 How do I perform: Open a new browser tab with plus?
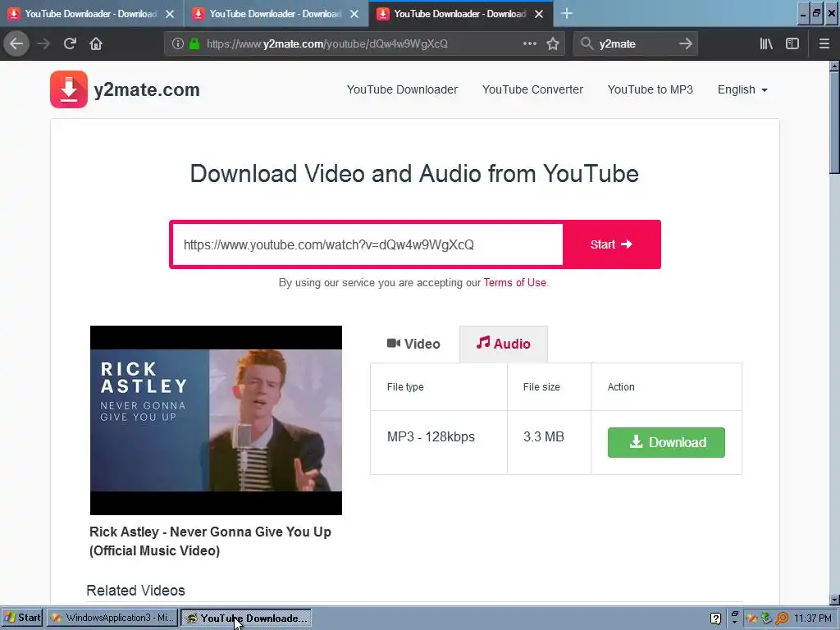pyautogui.click(x=566, y=14)
